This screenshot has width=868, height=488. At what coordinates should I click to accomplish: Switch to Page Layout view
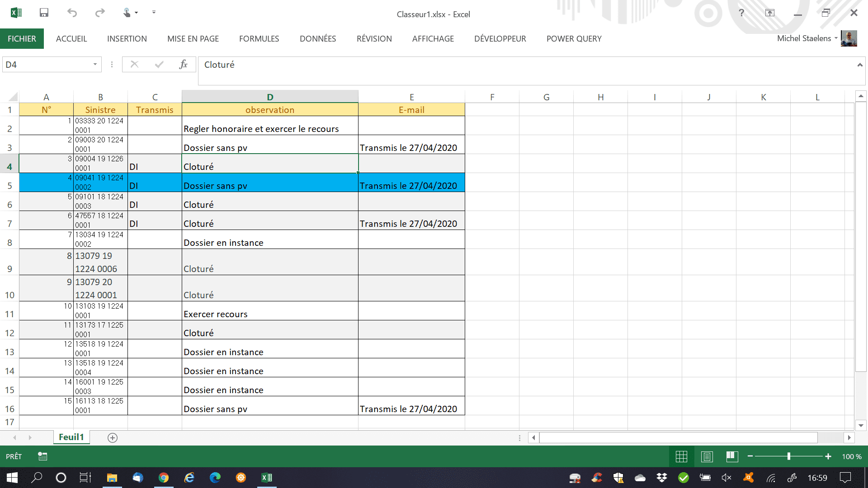707,456
